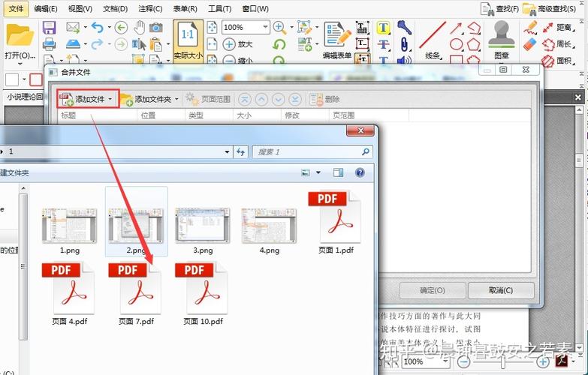588x375 pixels.
Task: Click the 确定(O) button
Action: click(433, 290)
